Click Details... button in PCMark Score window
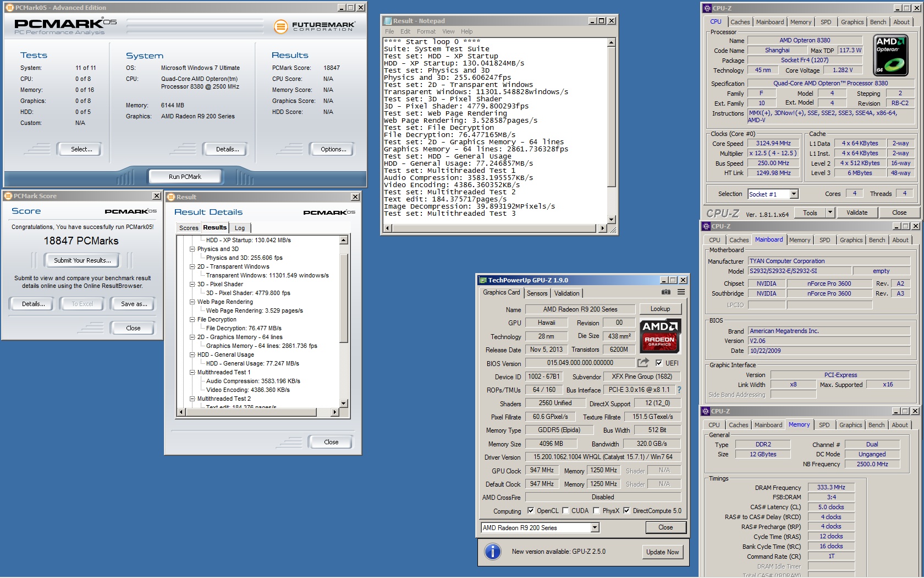 click(33, 304)
